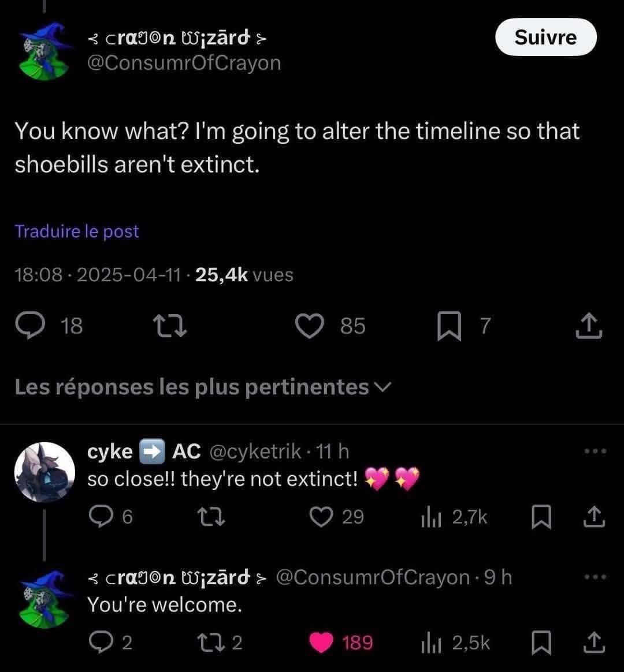Share the main post via share icon
This screenshot has width=624, height=672.
589,326
